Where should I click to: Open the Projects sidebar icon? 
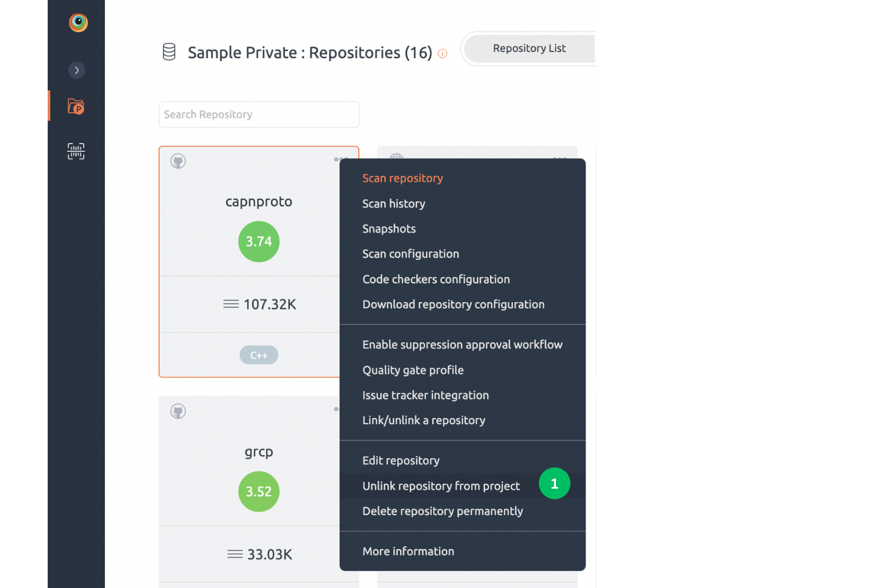click(x=76, y=106)
